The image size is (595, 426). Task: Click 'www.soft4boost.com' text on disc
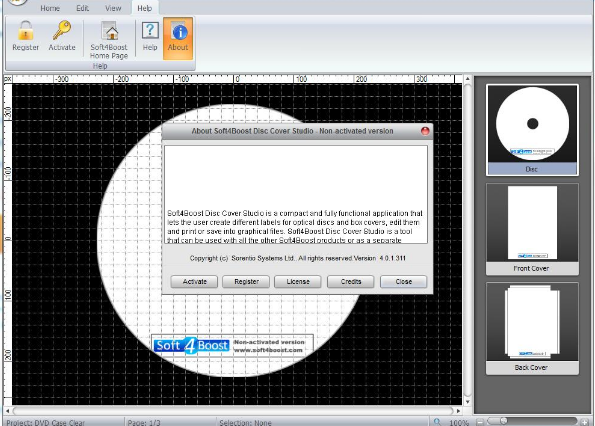pos(268,350)
